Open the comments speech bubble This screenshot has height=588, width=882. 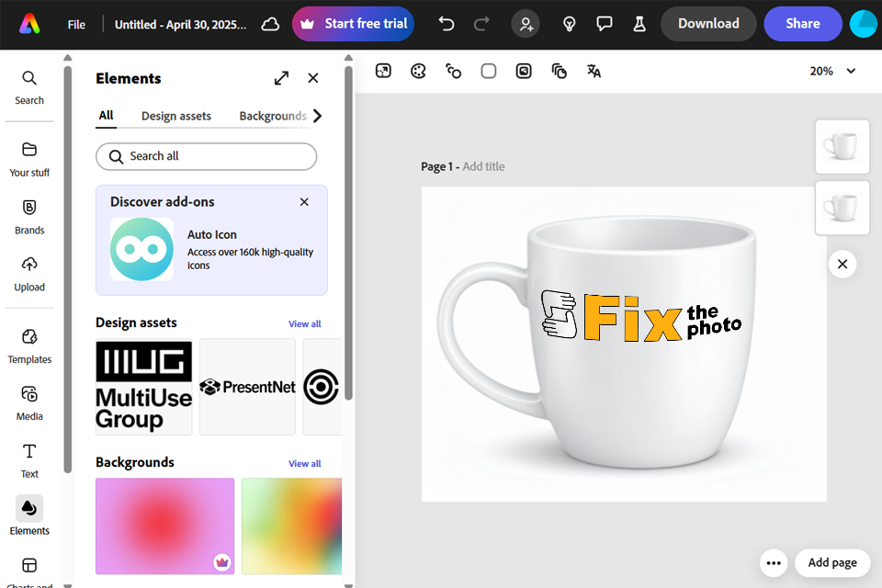(605, 24)
